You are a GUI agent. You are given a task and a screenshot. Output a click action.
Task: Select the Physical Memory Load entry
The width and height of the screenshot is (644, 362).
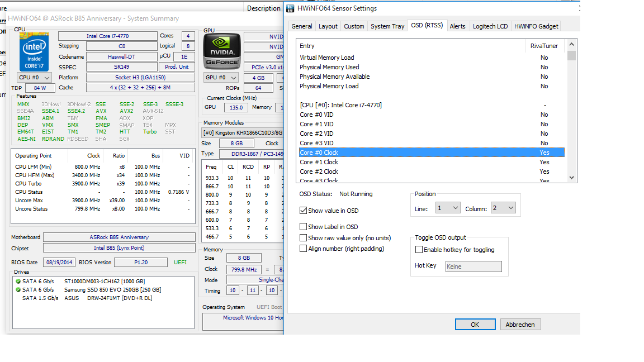(432, 86)
